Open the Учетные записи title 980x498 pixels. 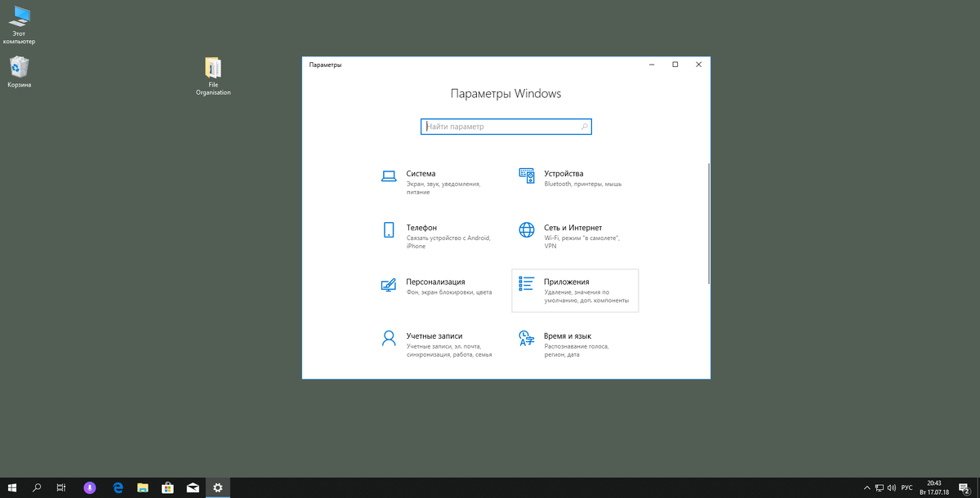434,336
